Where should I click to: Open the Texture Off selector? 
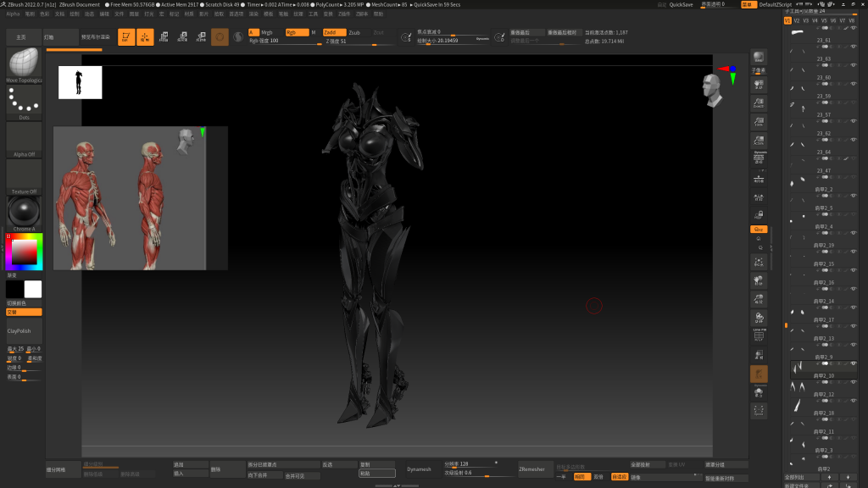[24, 176]
